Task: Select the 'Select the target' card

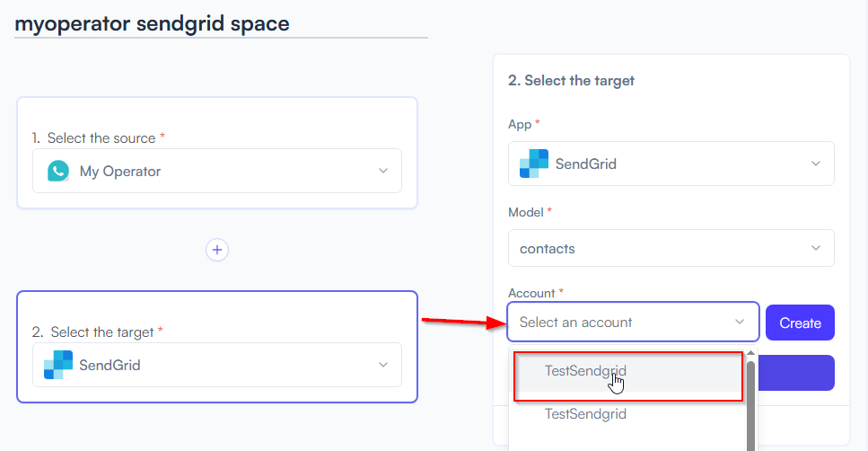Action: click(x=217, y=347)
